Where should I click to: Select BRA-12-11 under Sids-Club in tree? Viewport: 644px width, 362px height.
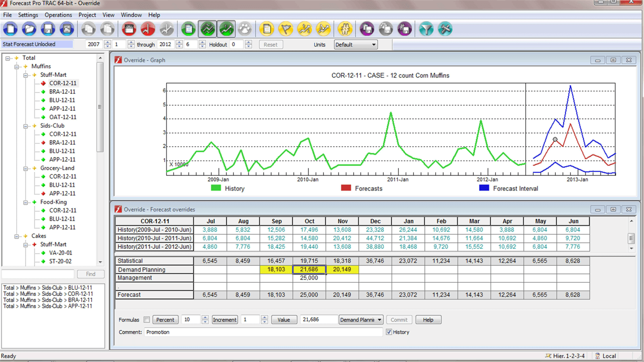click(x=62, y=143)
